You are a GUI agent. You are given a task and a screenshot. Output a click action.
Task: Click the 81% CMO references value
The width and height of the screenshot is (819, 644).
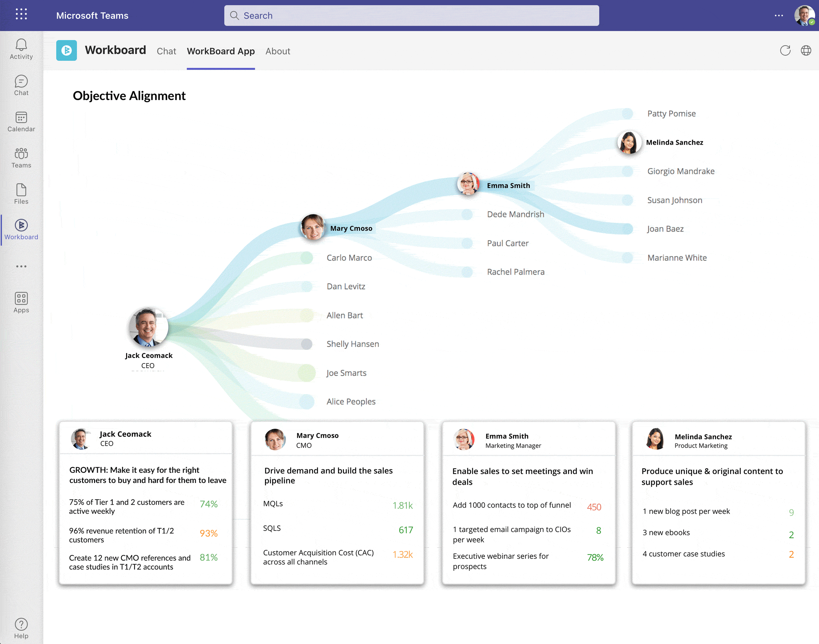pyautogui.click(x=208, y=558)
